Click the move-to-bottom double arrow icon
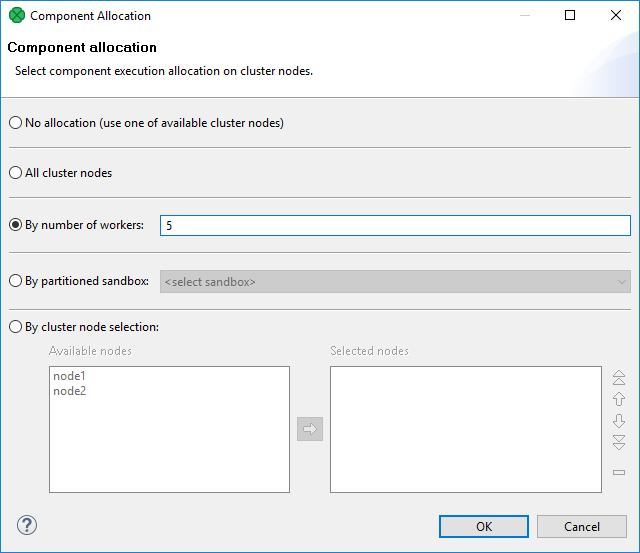This screenshot has height=553, width=640. click(619, 442)
